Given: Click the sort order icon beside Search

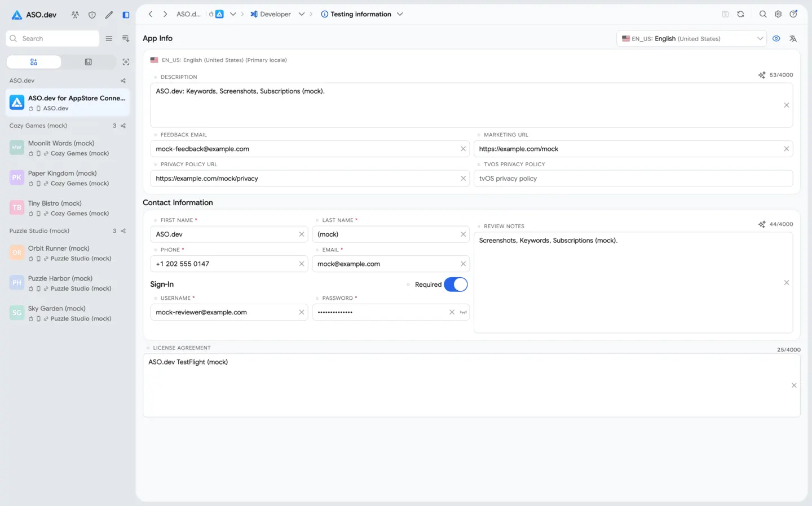Looking at the screenshot, I should click(126, 38).
